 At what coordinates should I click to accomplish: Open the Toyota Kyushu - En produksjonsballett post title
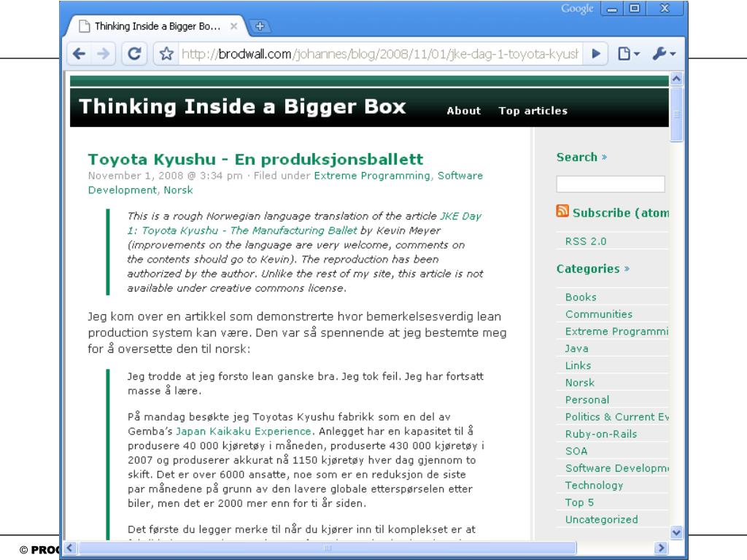(x=255, y=159)
